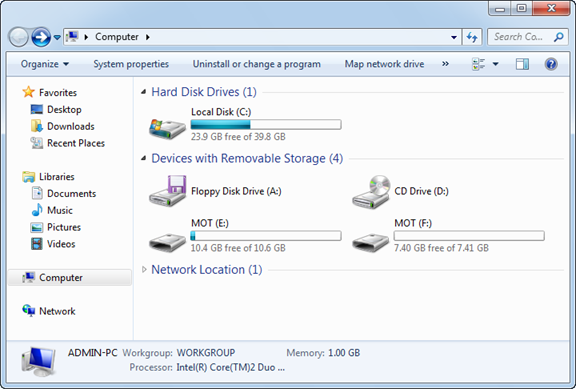
Task: Open the change view dropdown arrow
Action: [x=495, y=64]
